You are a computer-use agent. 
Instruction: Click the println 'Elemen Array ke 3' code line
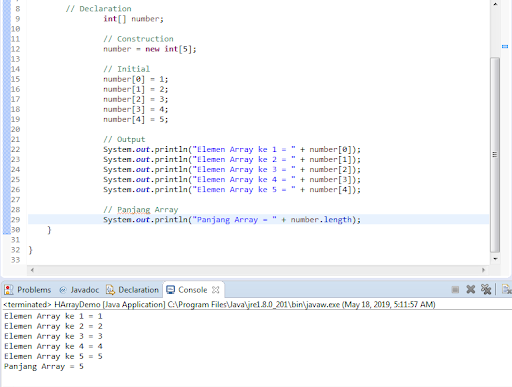click(232, 169)
